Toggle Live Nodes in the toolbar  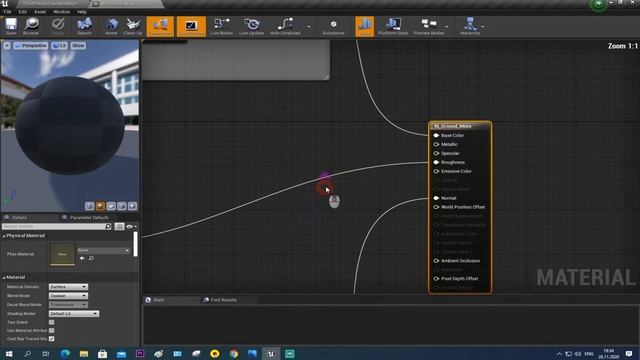[x=221, y=26]
